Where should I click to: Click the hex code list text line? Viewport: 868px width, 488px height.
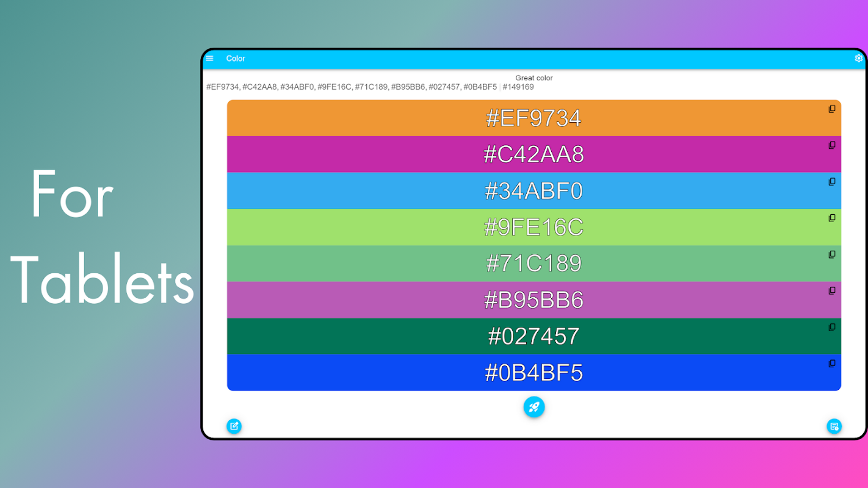pyautogui.click(x=370, y=87)
